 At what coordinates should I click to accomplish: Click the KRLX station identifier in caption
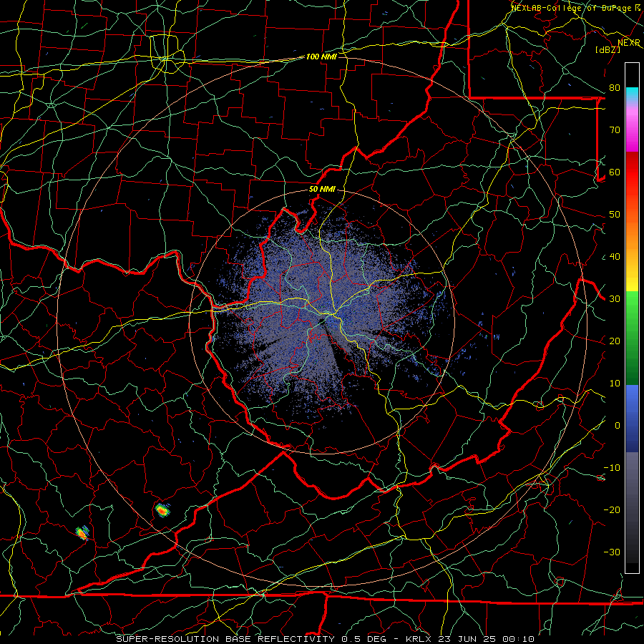pyautogui.click(x=419, y=639)
